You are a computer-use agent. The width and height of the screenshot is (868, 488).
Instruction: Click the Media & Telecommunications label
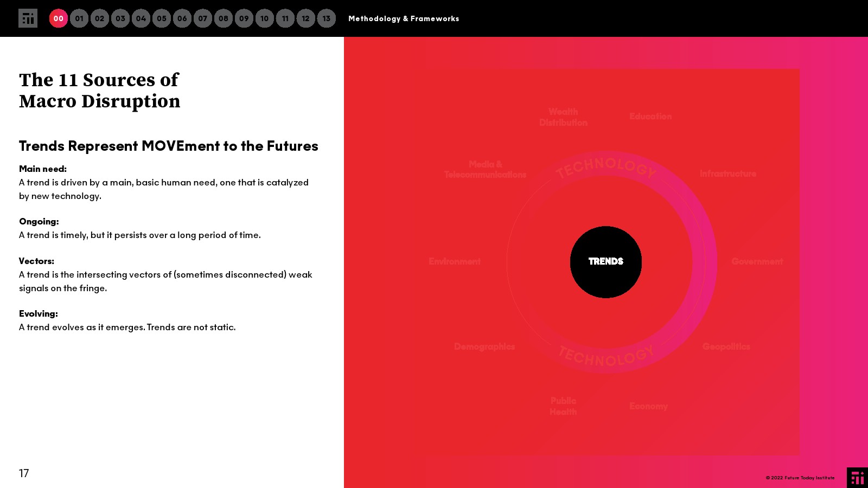(485, 169)
